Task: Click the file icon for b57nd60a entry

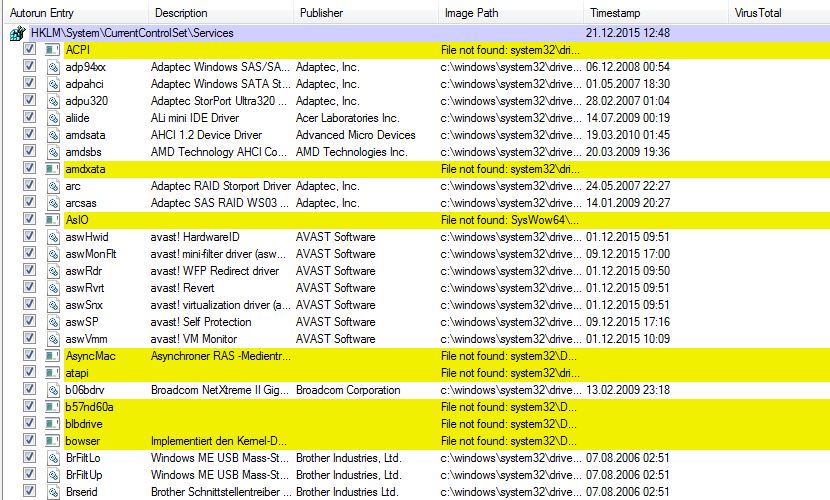Action: click(x=52, y=407)
